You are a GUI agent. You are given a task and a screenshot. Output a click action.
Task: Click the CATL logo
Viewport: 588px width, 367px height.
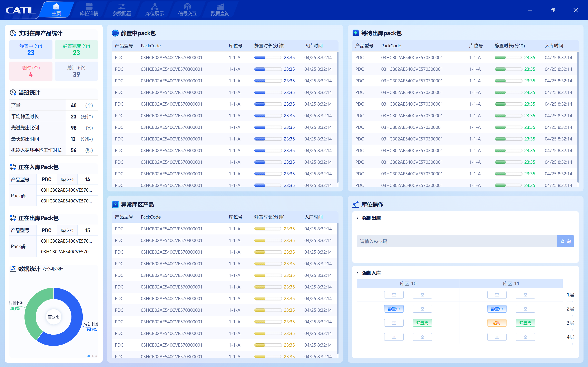[20, 10]
